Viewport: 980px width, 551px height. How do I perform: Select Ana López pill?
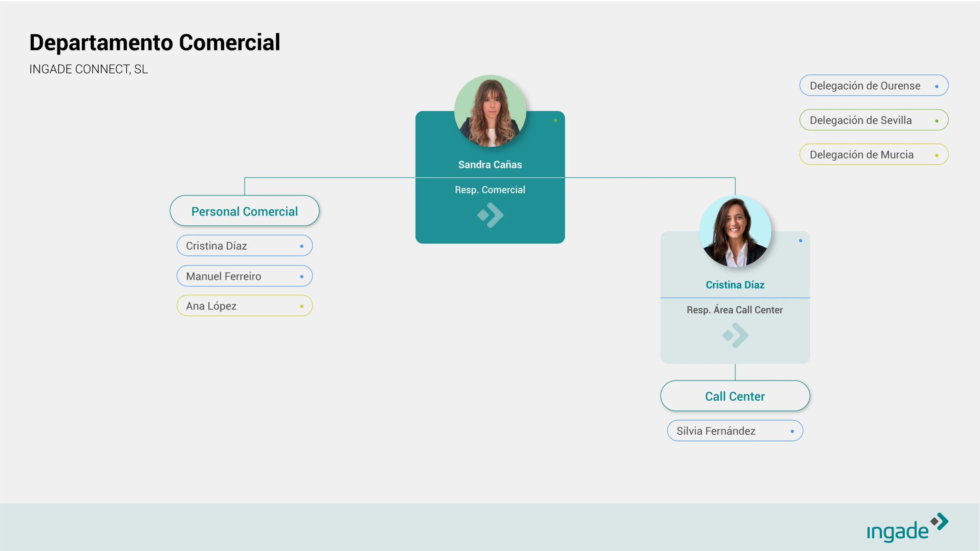245,306
